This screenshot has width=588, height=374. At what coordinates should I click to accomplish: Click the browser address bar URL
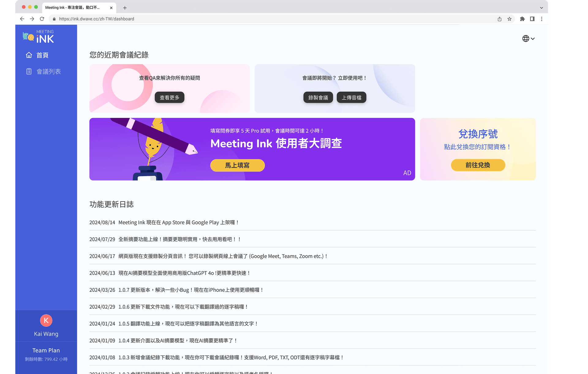pyautogui.click(x=96, y=19)
